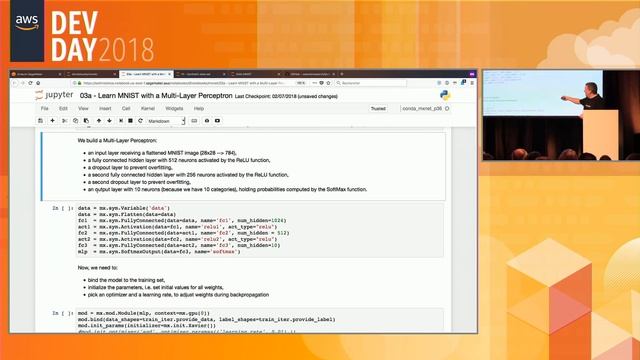
Task: Interrupt the kernel with stop icon
Action: coord(131,121)
